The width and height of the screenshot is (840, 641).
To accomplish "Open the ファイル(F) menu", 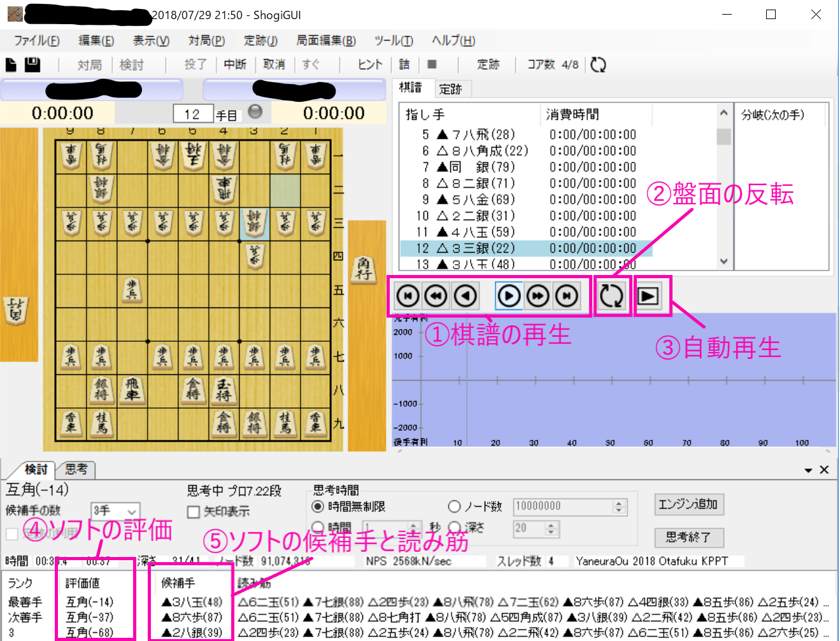I will 37,41.
